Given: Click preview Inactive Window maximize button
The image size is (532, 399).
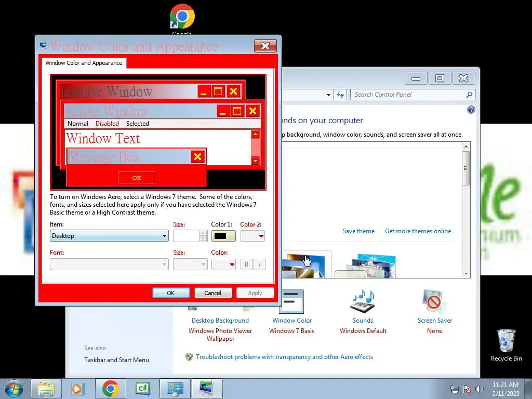Looking at the screenshot, I should coord(218,91).
